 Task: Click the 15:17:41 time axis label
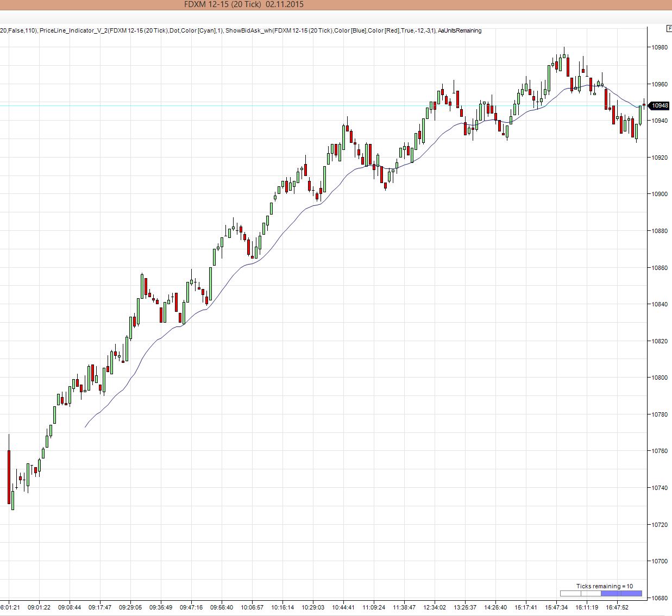(x=526, y=607)
